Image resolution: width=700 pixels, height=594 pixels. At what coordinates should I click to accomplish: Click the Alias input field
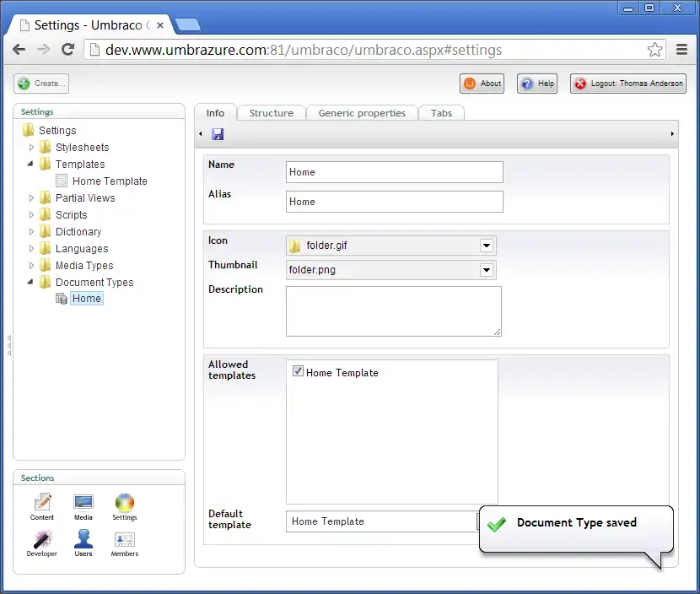click(x=395, y=202)
